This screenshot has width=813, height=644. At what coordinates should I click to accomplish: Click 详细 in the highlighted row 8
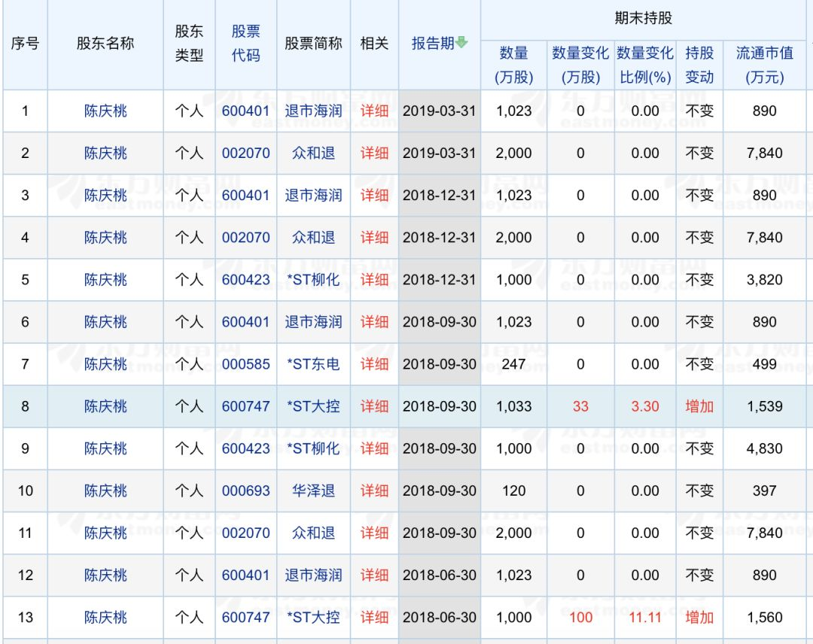[374, 406]
